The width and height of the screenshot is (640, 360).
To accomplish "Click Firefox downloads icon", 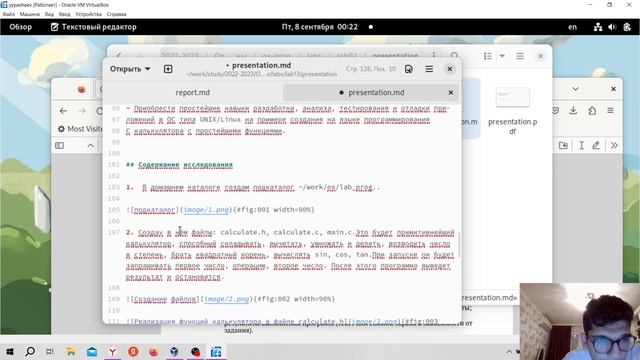I will coord(573,111).
